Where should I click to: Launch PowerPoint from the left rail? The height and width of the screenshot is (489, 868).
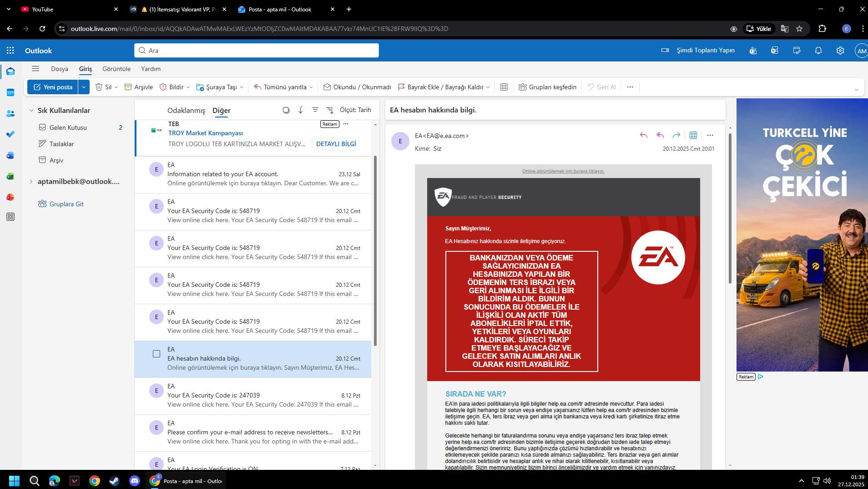(10, 197)
